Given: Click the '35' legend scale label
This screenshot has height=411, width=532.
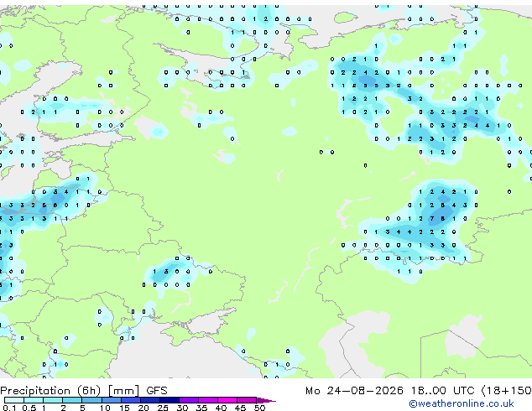Looking at the screenshot, I should 201,408.
